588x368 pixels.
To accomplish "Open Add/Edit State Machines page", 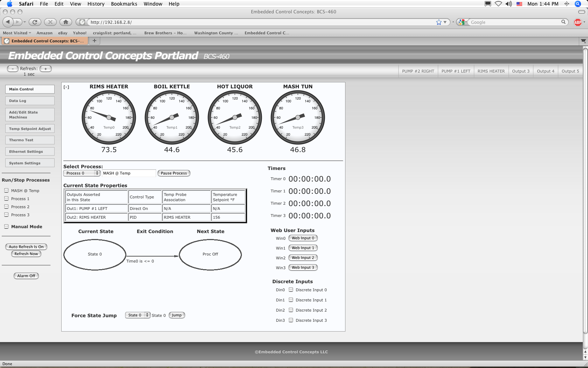I will click(30, 115).
